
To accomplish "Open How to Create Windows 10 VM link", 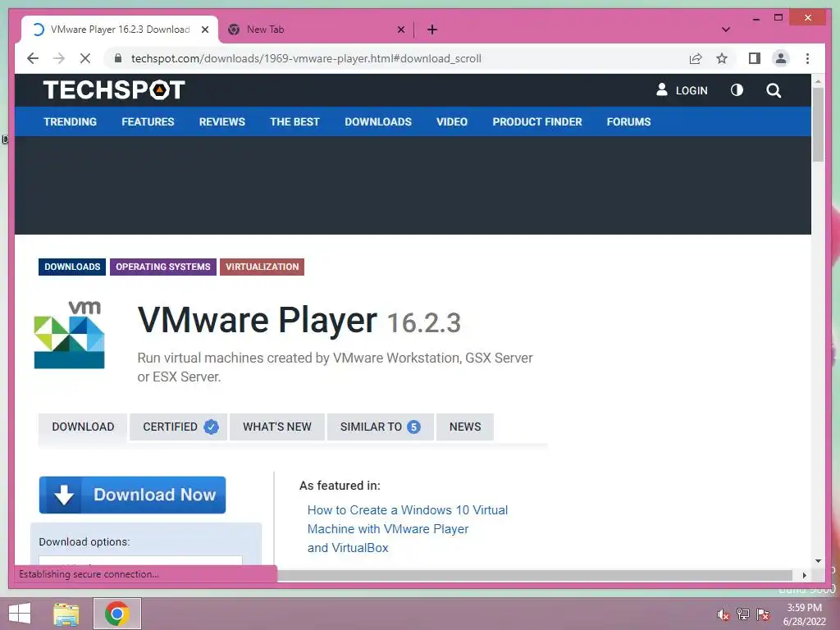I will tap(408, 529).
